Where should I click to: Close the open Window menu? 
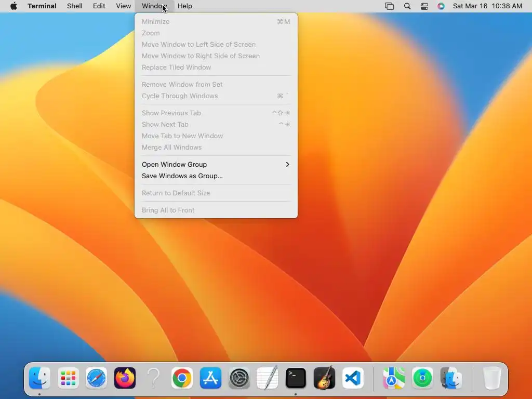tap(154, 6)
